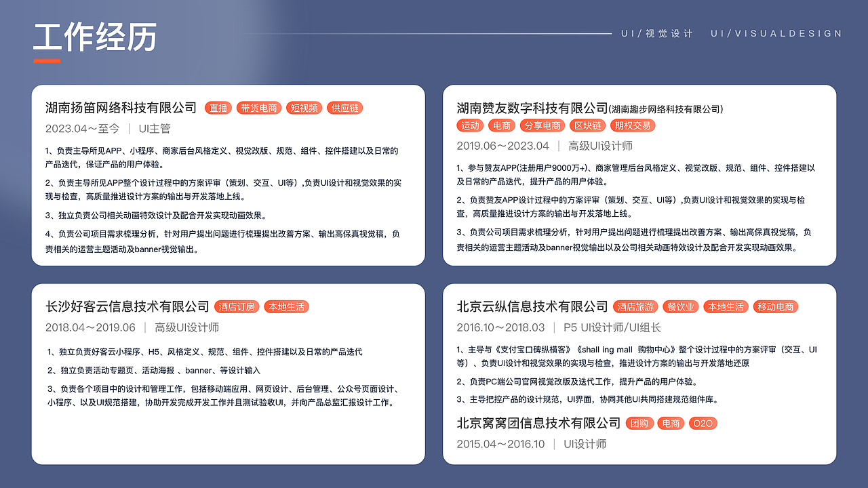The height and width of the screenshot is (488, 868).
Task: Click the UI/视觉设计 header label
Action: pyautogui.click(x=656, y=33)
